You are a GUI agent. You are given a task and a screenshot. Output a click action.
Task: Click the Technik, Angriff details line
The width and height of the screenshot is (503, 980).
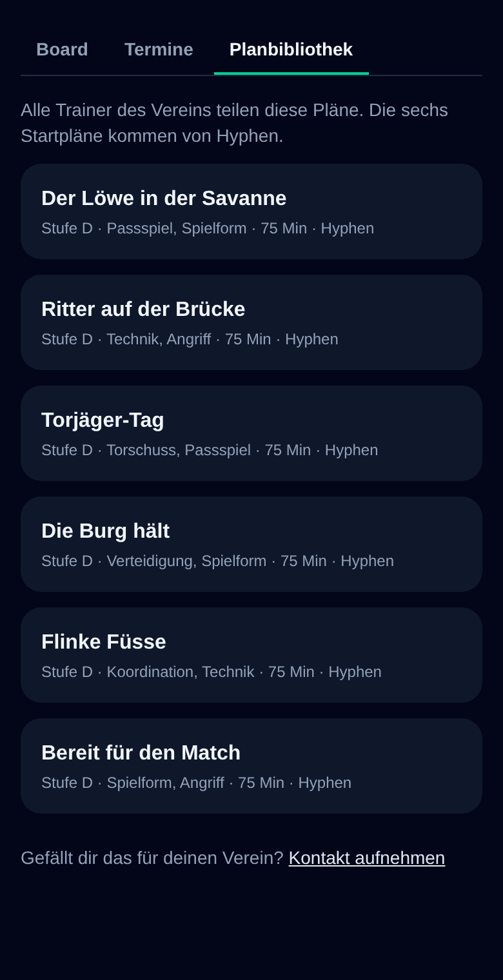[x=190, y=339]
